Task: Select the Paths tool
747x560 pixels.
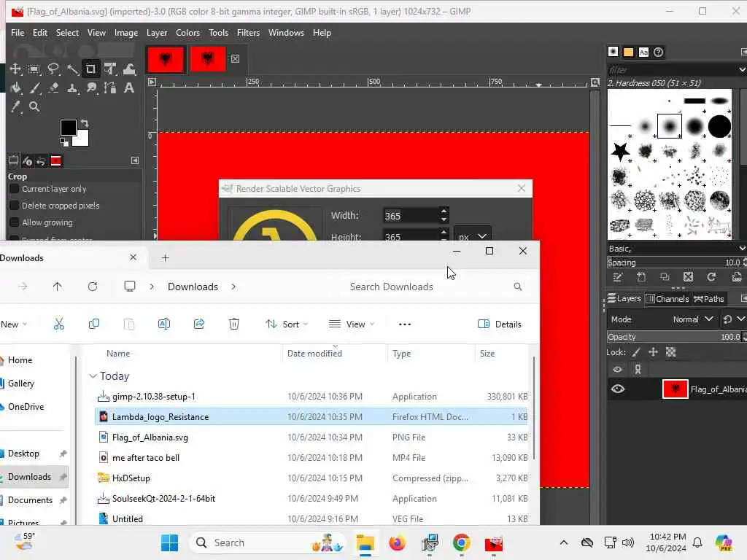Action: click(x=110, y=88)
